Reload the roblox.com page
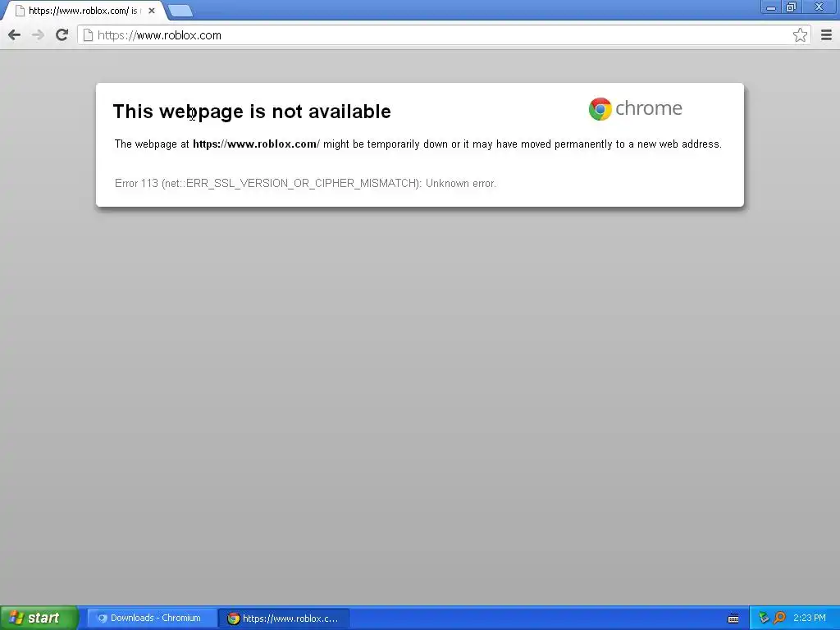The height and width of the screenshot is (630, 840). pyautogui.click(x=62, y=35)
